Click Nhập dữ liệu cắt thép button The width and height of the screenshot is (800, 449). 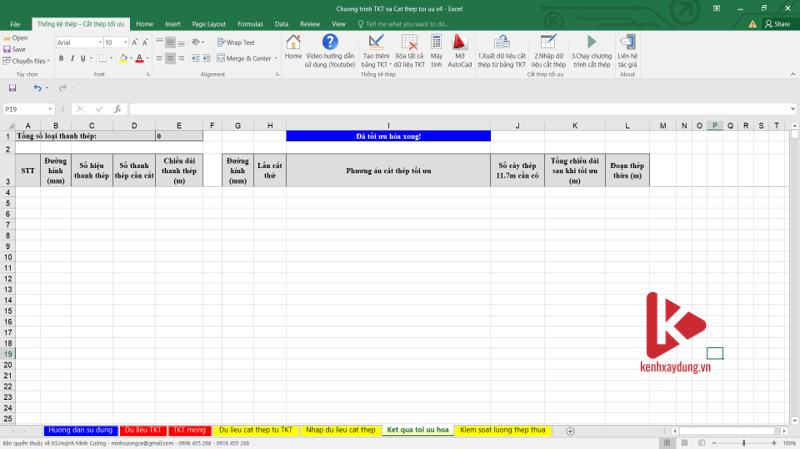548,47
